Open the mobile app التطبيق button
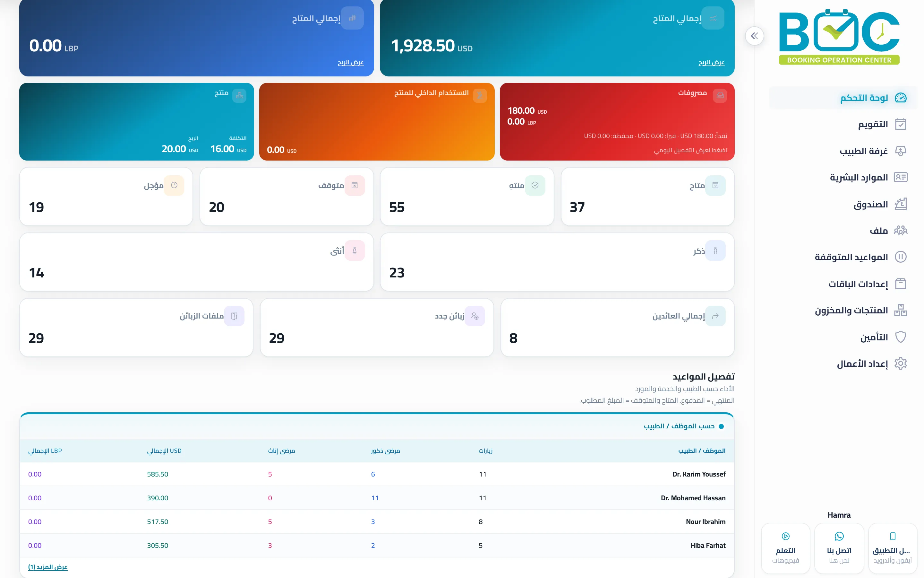This screenshot has width=924, height=578. click(892, 548)
